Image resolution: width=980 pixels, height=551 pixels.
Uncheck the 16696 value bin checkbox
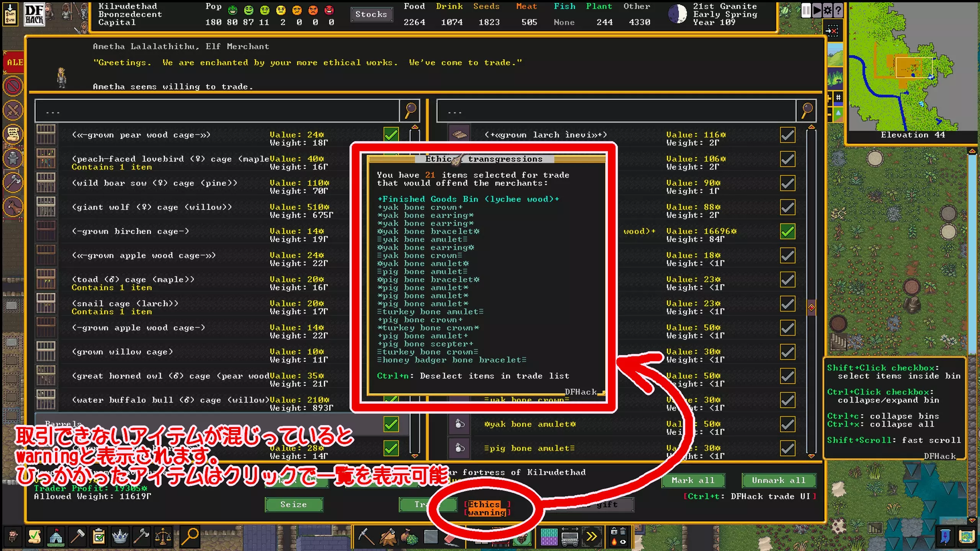[787, 231]
